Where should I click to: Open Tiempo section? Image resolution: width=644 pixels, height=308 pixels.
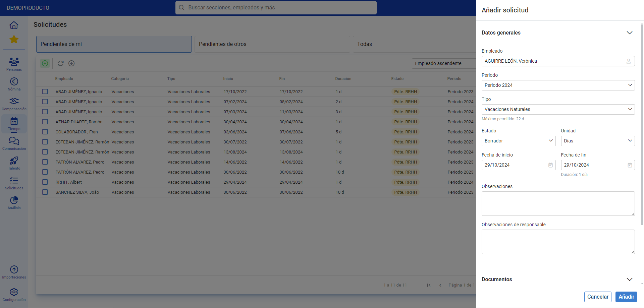point(14,123)
